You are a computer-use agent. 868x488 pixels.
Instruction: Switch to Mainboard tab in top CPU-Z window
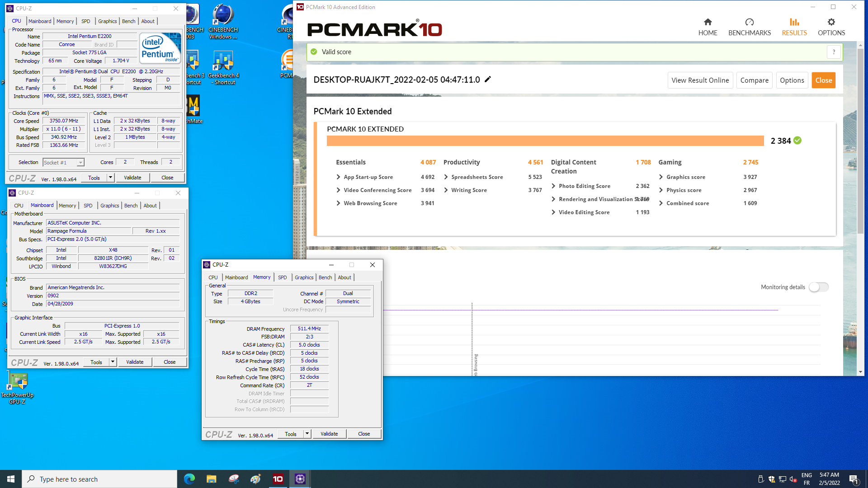pos(40,21)
